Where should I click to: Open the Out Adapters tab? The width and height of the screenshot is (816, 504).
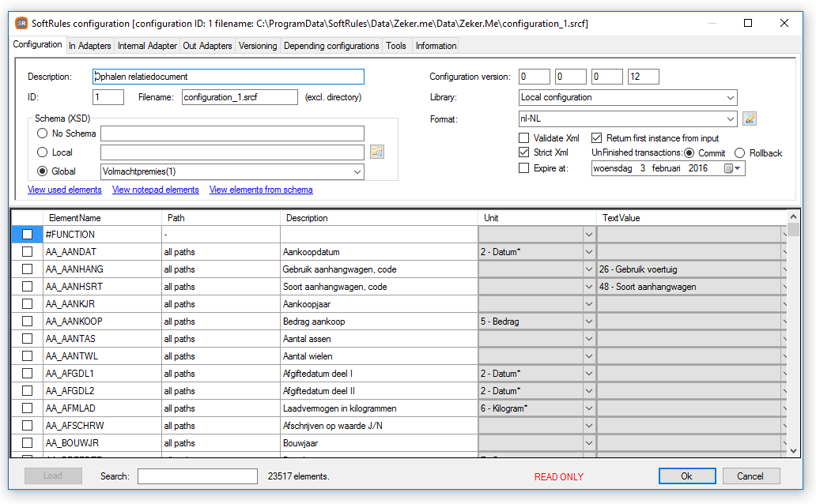pyautogui.click(x=207, y=46)
